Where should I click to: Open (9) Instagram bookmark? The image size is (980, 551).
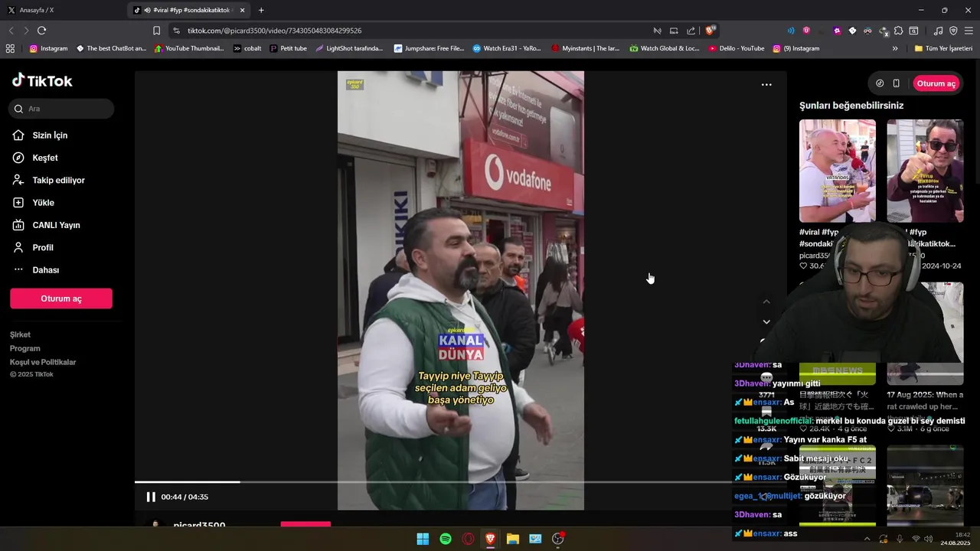pos(795,48)
